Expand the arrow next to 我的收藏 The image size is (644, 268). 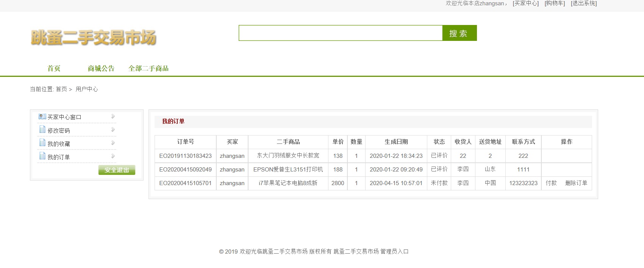click(113, 143)
